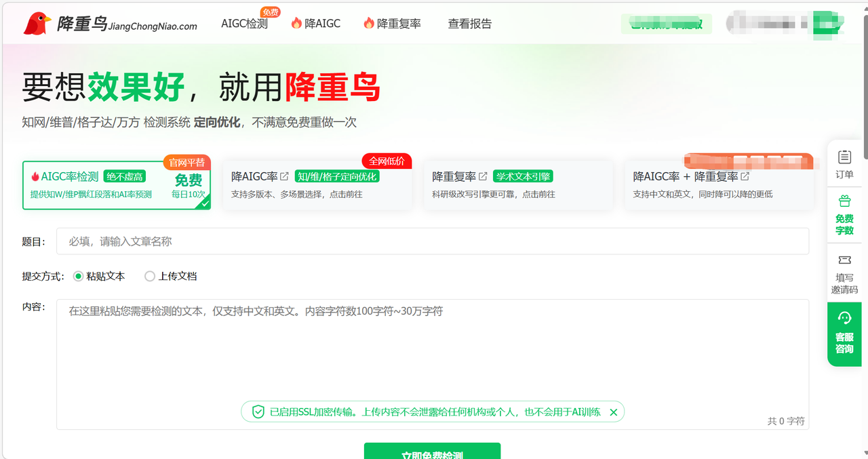
Task: Click the flame icon in AIGC率检测 card
Action: coord(35,177)
